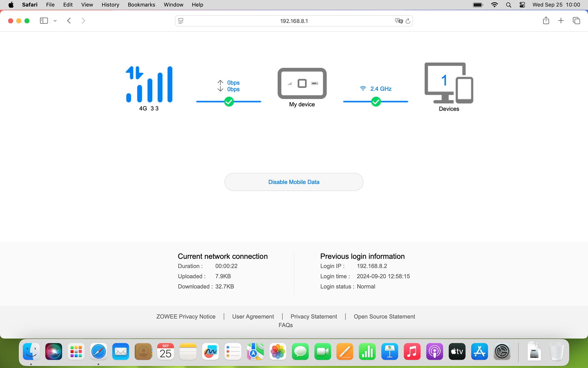Open the History menu

click(x=110, y=5)
